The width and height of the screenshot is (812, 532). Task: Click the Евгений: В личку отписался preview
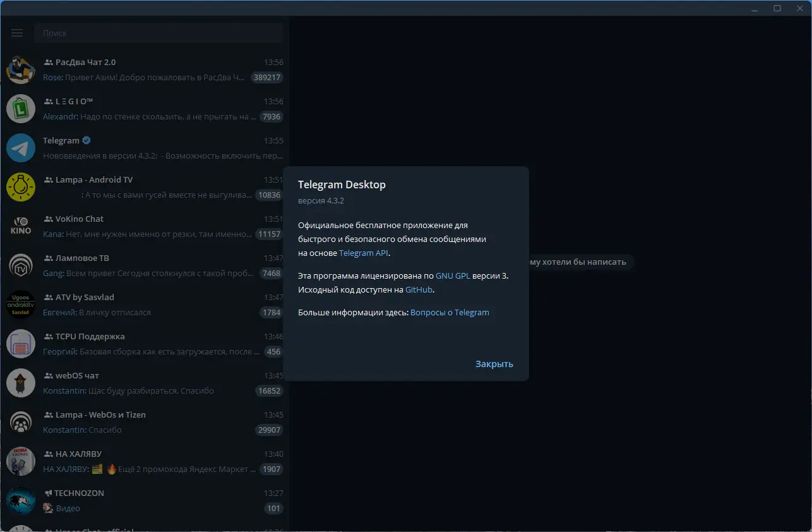tap(97, 312)
